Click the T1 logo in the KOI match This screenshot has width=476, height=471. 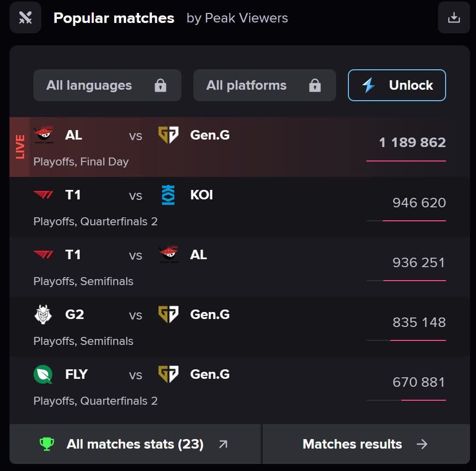43,195
